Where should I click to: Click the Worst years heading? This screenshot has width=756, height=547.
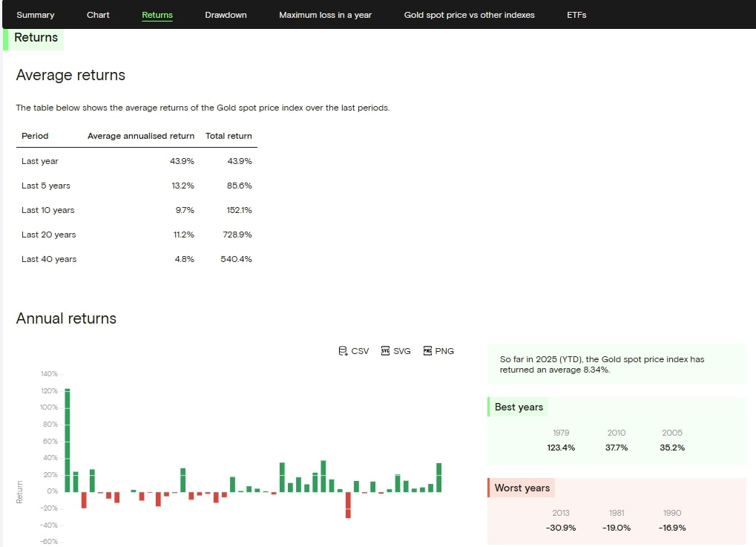click(x=522, y=488)
